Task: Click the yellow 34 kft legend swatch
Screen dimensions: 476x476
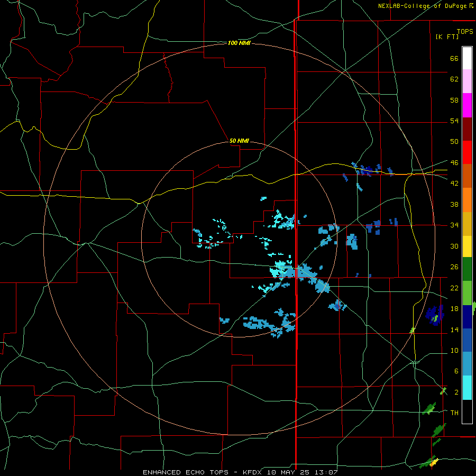Action: click(467, 246)
